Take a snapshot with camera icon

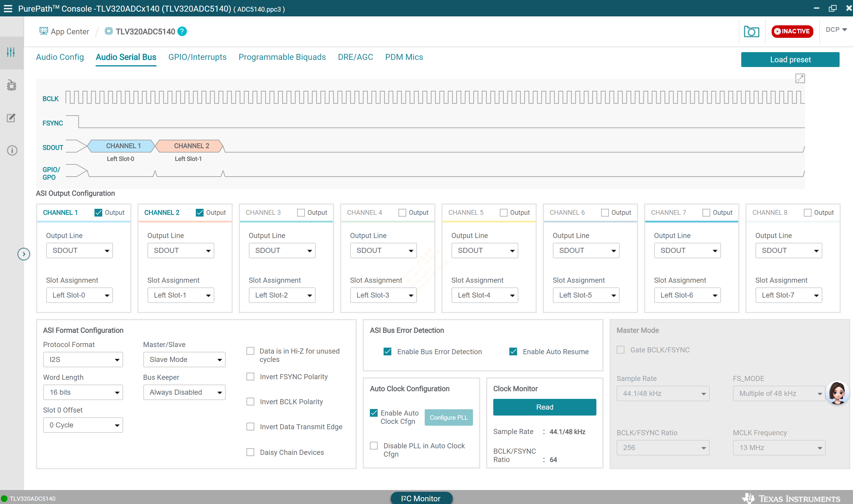[x=751, y=32]
